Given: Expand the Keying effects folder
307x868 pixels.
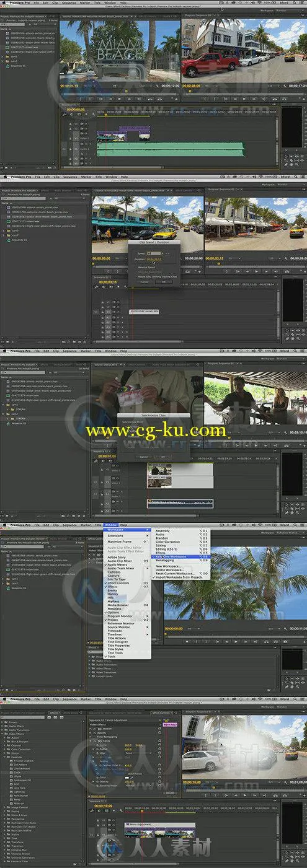Looking at the screenshot, I should [x=4, y=811].
